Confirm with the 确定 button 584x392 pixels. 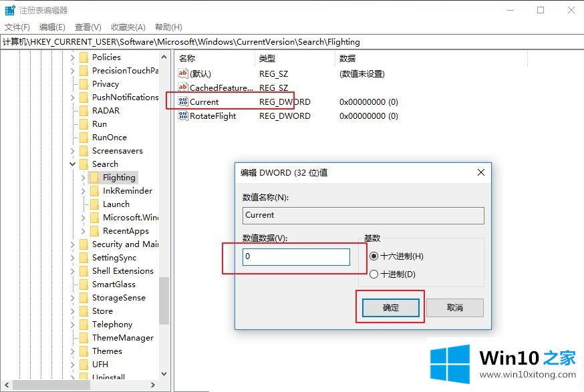click(391, 308)
